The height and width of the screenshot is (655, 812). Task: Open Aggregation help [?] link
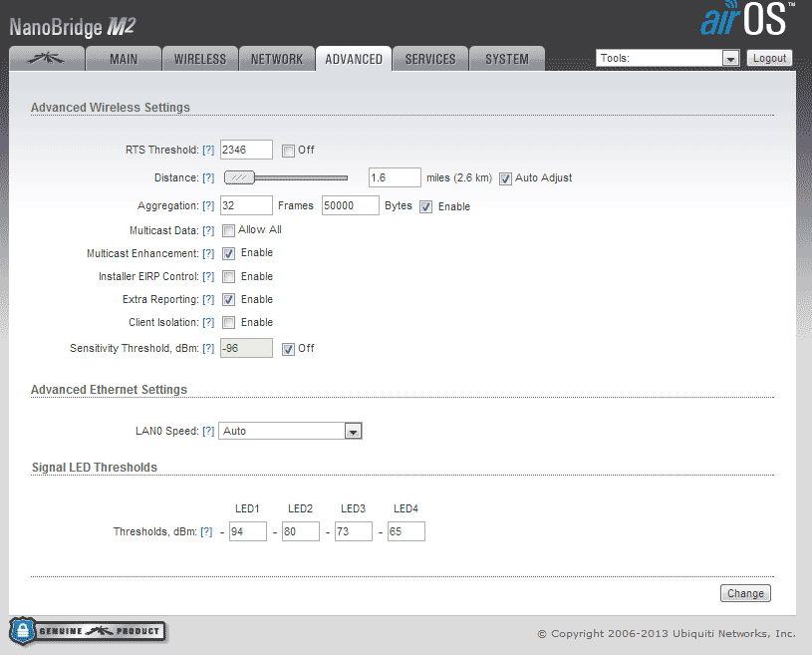pos(208,205)
